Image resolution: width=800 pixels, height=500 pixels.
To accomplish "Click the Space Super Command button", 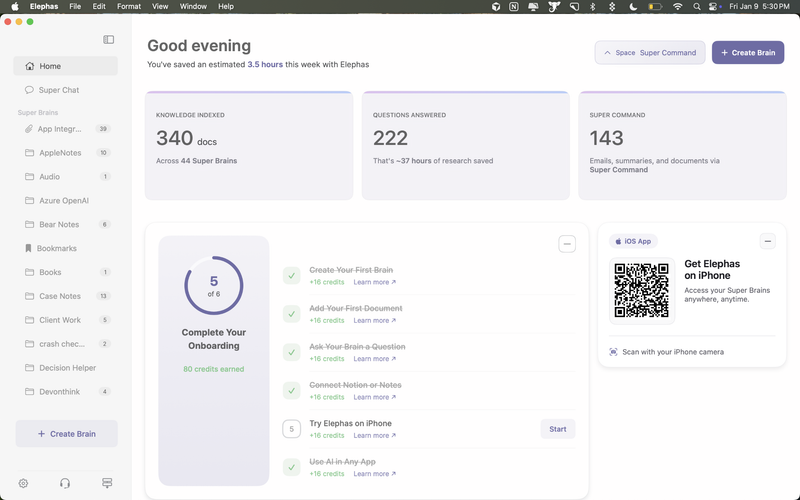I will click(x=650, y=53).
